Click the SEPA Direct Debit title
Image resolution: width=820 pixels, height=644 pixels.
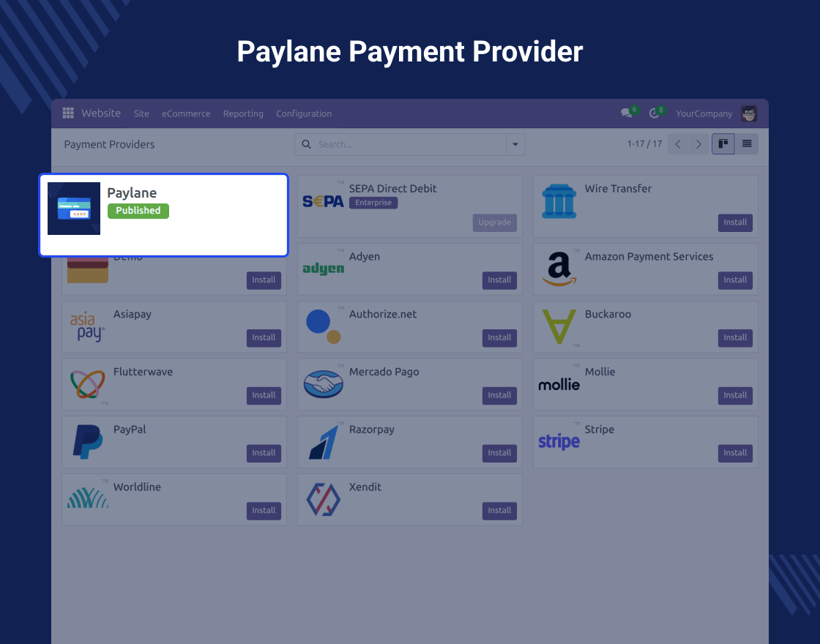point(392,189)
